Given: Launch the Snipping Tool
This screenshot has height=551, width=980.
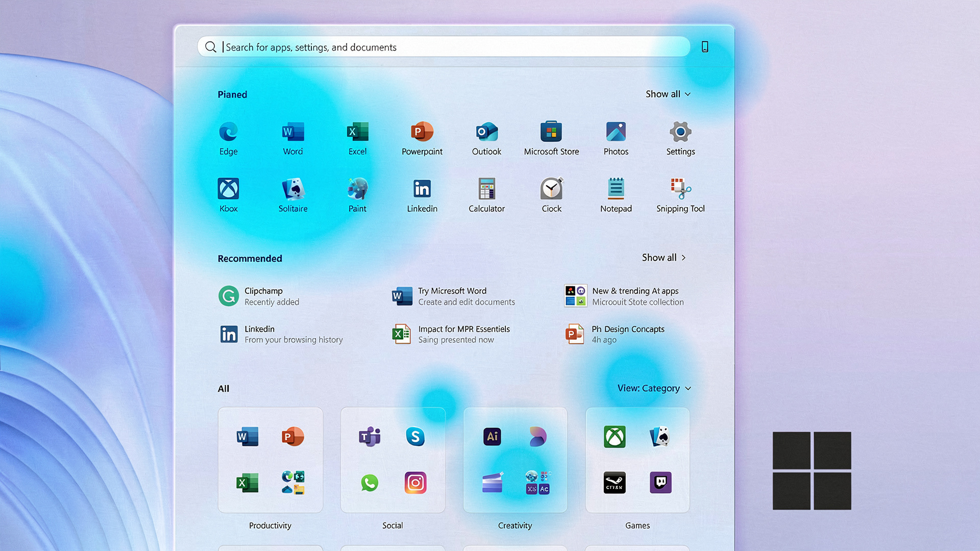Looking at the screenshot, I should click(x=680, y=189).
